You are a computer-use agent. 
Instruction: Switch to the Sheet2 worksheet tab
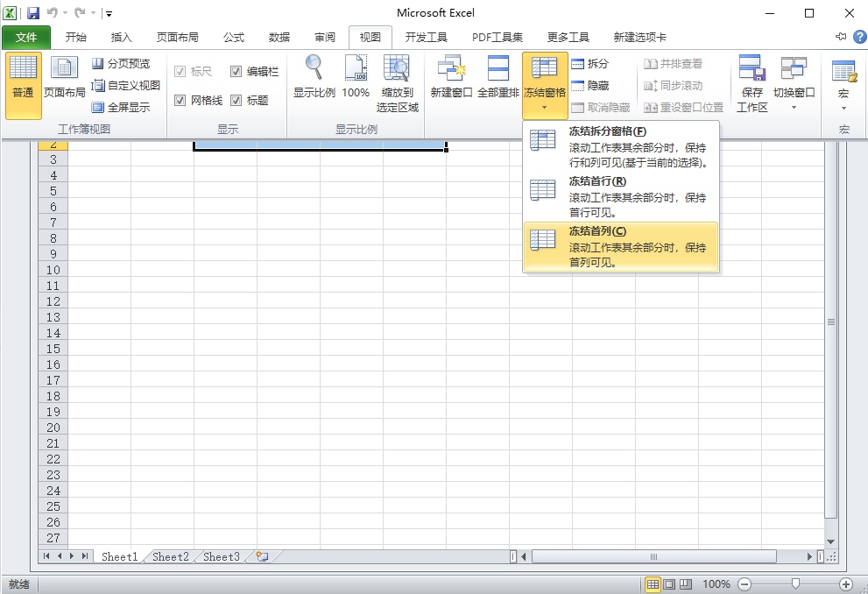click(x=168, y=555)
